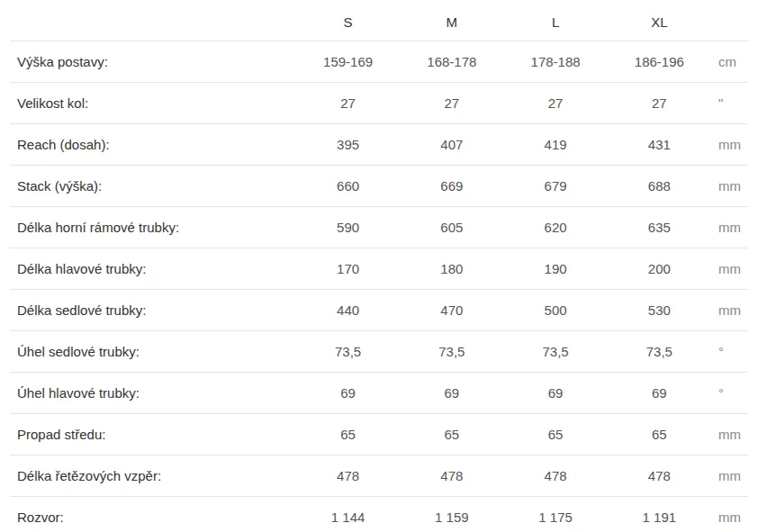758x532 pixels.
Task: Click the 'cm' unit label
Action: [727, 62]
